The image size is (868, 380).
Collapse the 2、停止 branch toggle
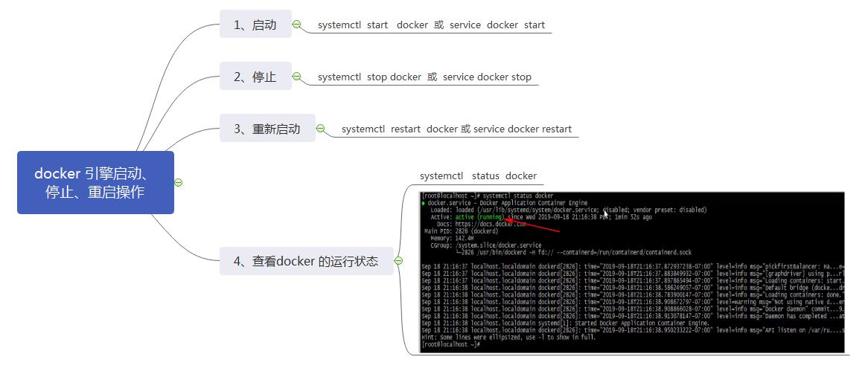coord(296,77)
